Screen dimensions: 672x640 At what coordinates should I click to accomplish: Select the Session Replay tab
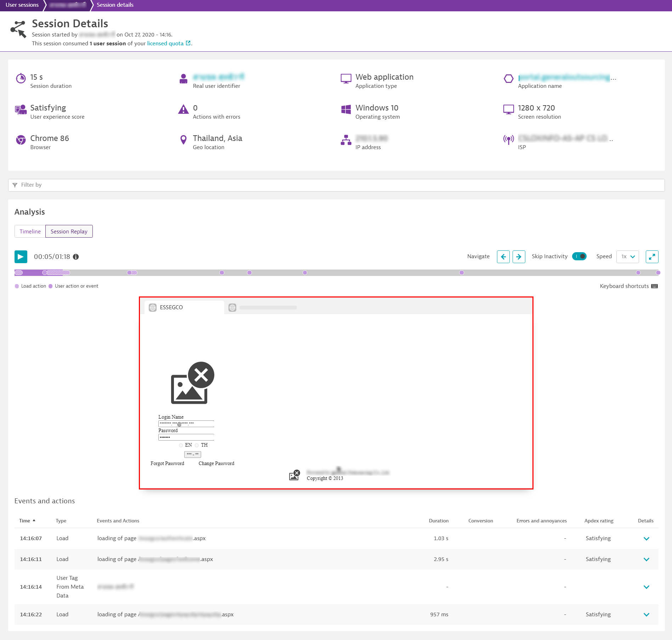69,231
